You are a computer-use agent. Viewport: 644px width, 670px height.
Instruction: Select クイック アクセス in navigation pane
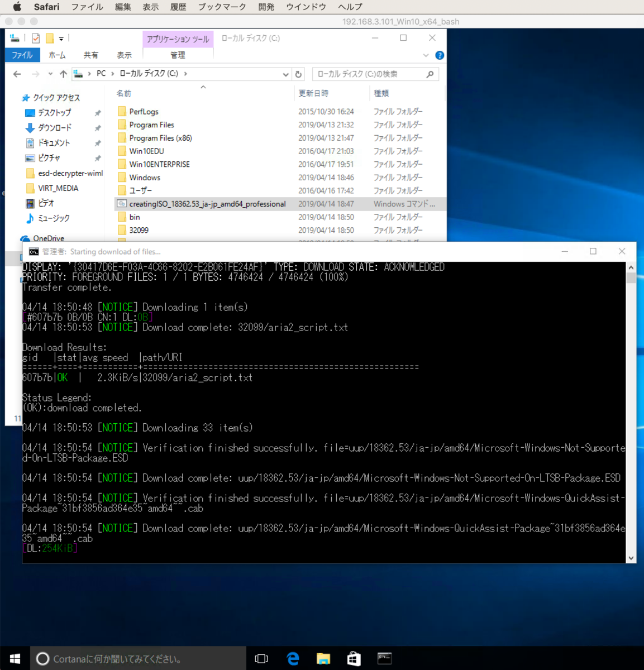point(56,98)
